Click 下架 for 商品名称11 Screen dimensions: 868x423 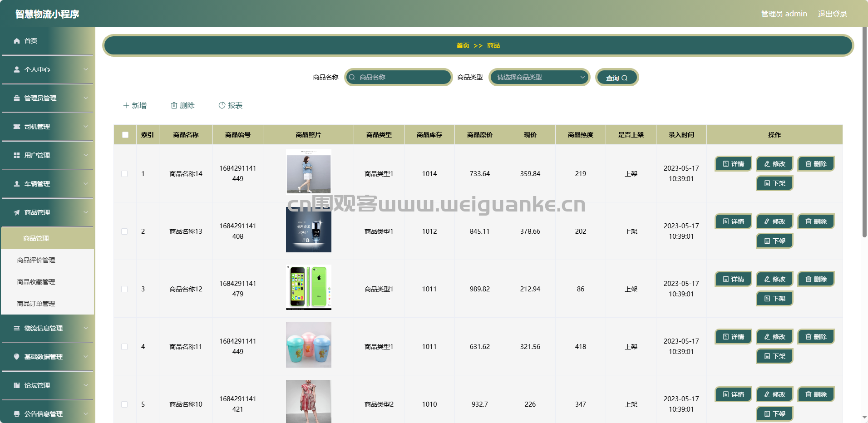click(x=774, y=356)
